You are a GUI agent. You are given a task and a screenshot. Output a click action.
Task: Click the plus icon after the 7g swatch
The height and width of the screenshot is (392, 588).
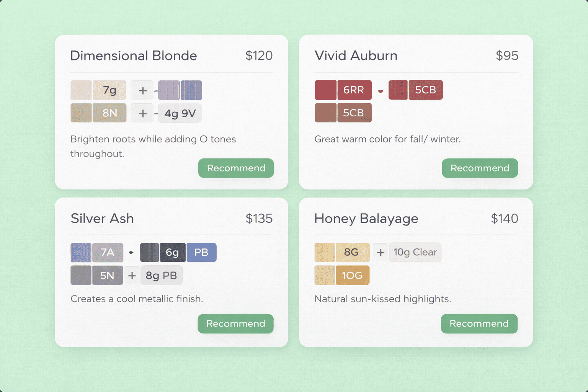142,90
